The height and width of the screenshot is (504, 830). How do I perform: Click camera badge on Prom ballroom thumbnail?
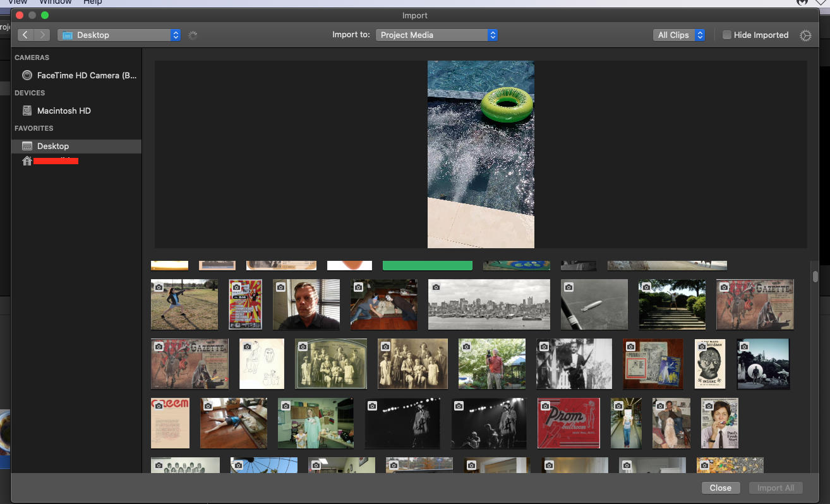[545, 405]
